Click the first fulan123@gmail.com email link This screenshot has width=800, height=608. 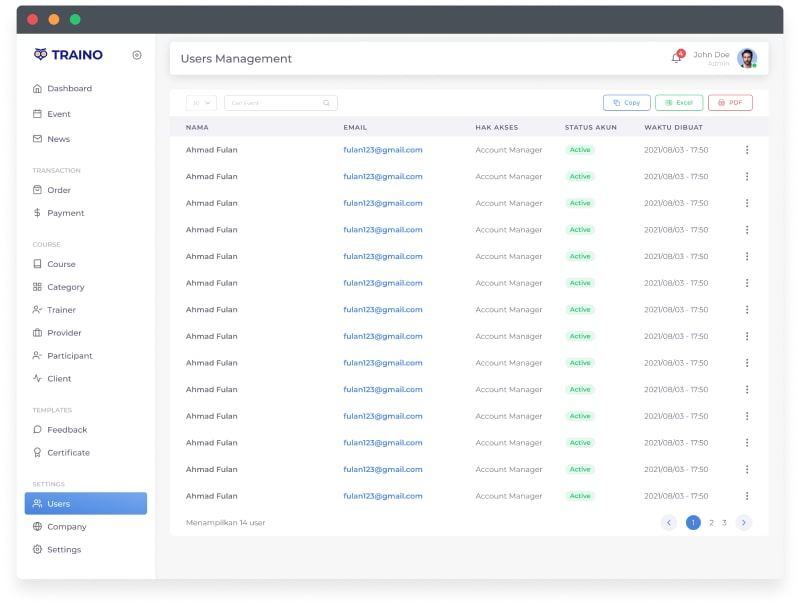tap(383, 150)
